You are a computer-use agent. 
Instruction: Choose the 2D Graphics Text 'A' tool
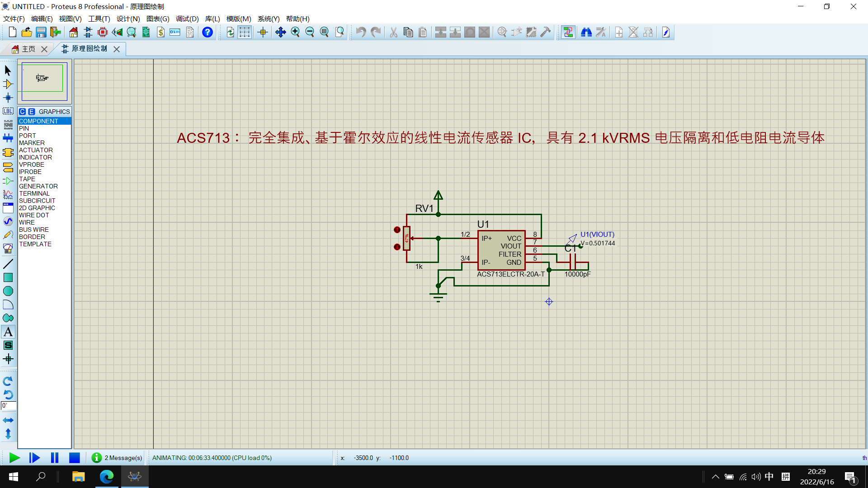pyautogui.click(x=8, y=332)
